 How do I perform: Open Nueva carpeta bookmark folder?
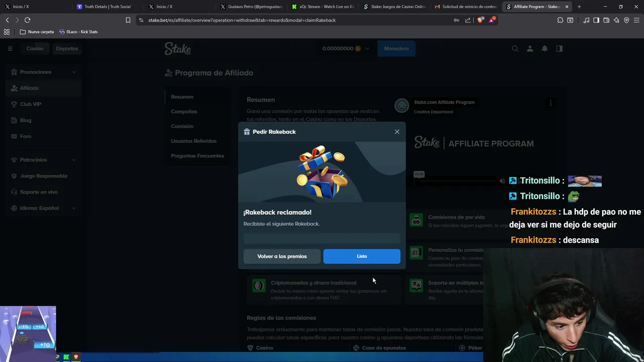37,32
